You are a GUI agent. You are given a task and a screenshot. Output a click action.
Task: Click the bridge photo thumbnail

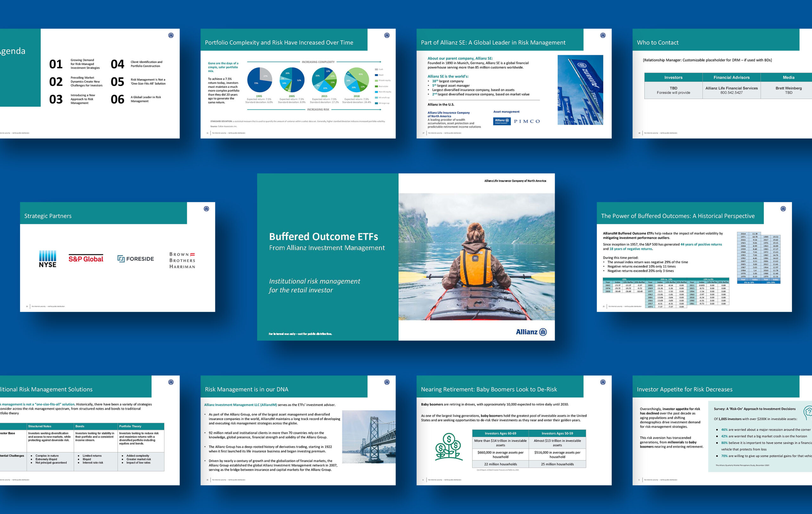[369, 437]
